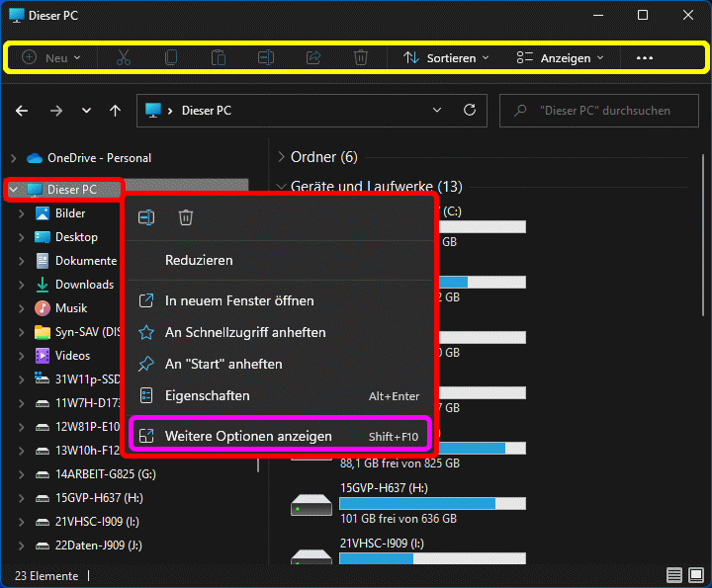
Task: Open the three-dots more options button
Action: (x=645, y=58)
